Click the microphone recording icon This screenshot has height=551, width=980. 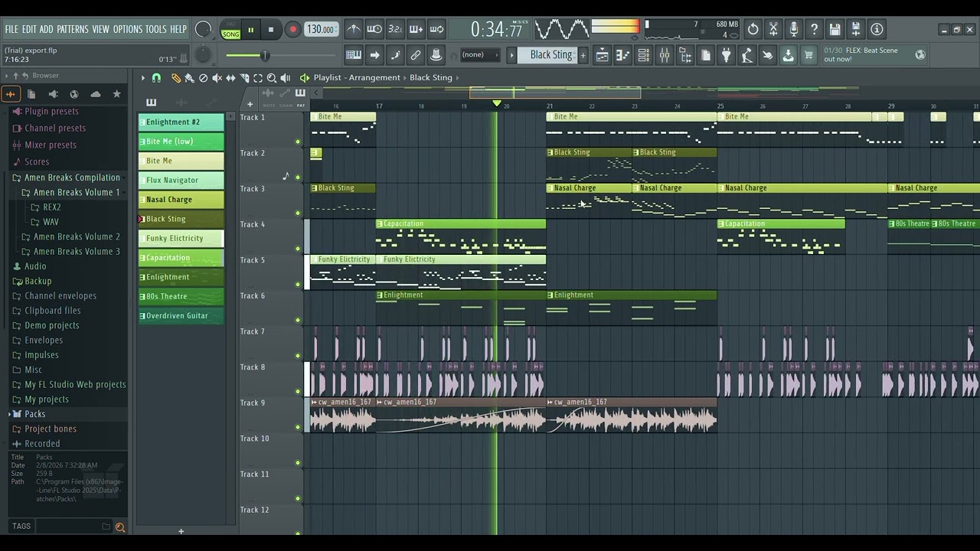(x=794, y=29)
